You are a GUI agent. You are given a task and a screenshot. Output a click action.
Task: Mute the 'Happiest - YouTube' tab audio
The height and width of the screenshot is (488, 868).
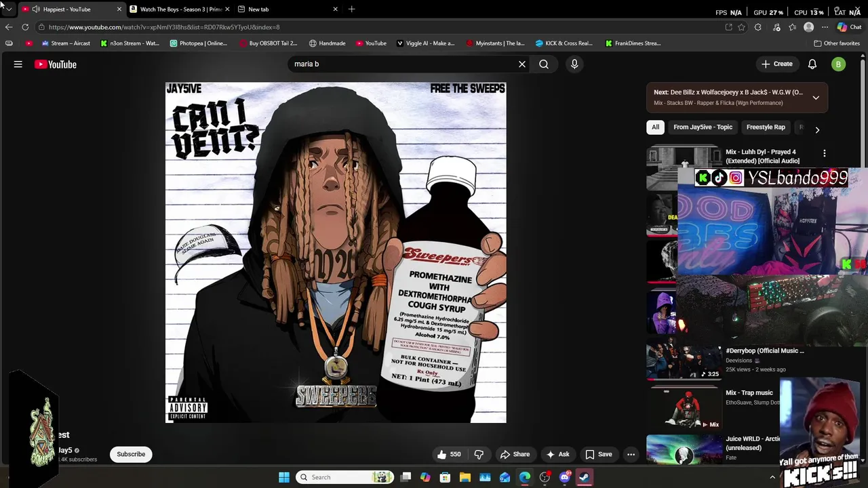coord(35,9)
